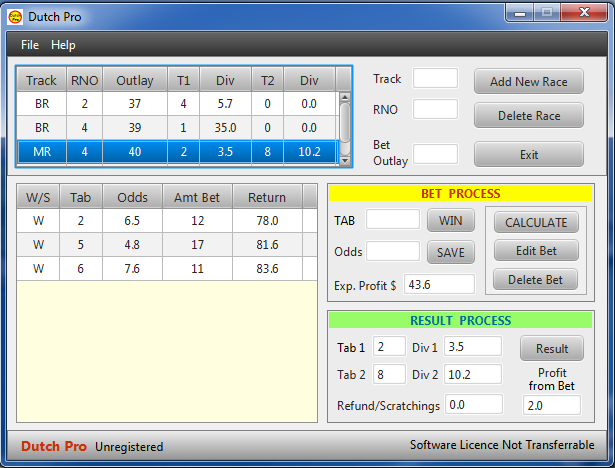Screen dimensions: 615x468
Task: Focus the Bet Outlay input field
Action: pyautogui.click(x=435, y=154)
